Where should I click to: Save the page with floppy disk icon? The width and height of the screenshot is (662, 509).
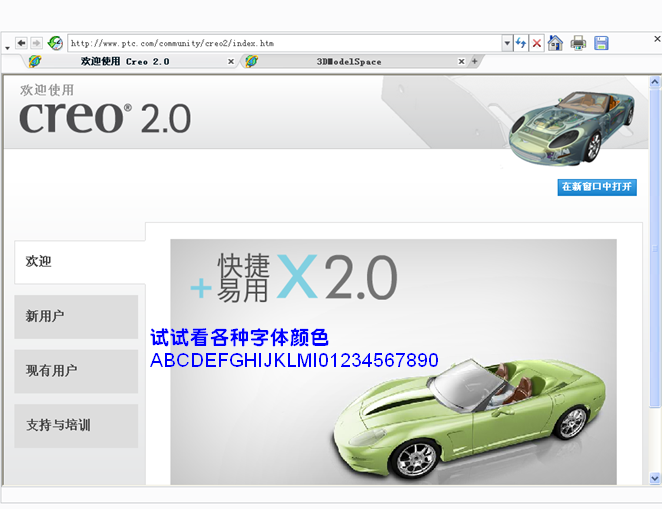point(601,43)
